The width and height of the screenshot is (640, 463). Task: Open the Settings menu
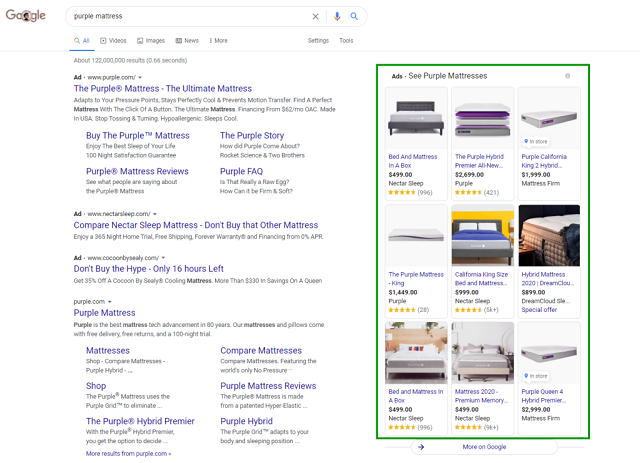(x=318, y=41)
